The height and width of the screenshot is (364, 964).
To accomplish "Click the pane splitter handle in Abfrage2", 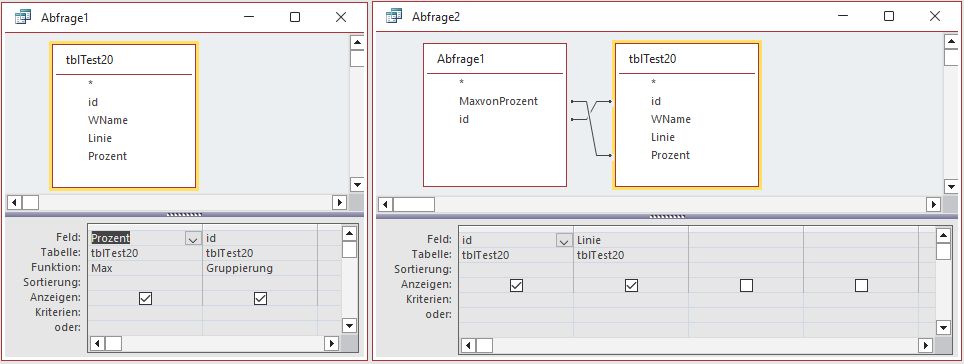I will 667,216.
